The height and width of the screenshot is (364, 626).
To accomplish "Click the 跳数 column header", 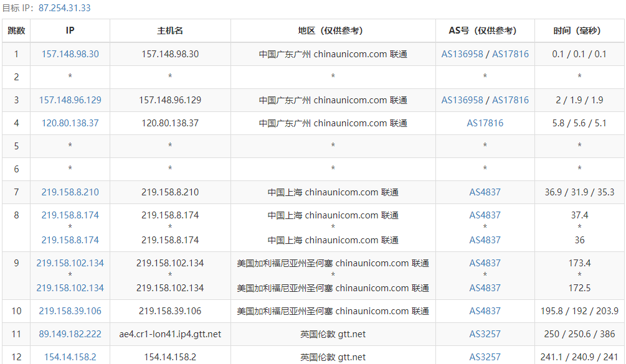I will 16,30.
